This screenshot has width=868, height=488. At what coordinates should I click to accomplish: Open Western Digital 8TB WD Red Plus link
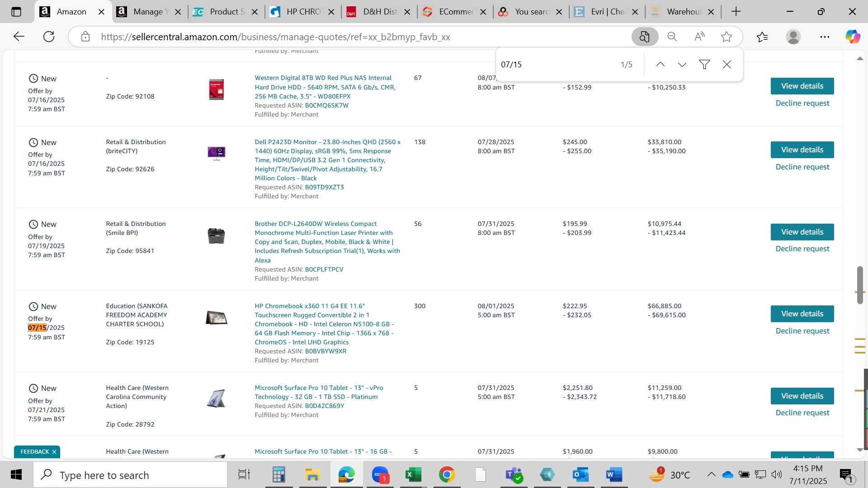coord(325,87)
